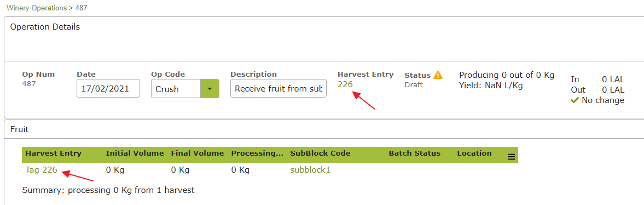Sort by SubBlock Code column header

click(x=320, y=153)
